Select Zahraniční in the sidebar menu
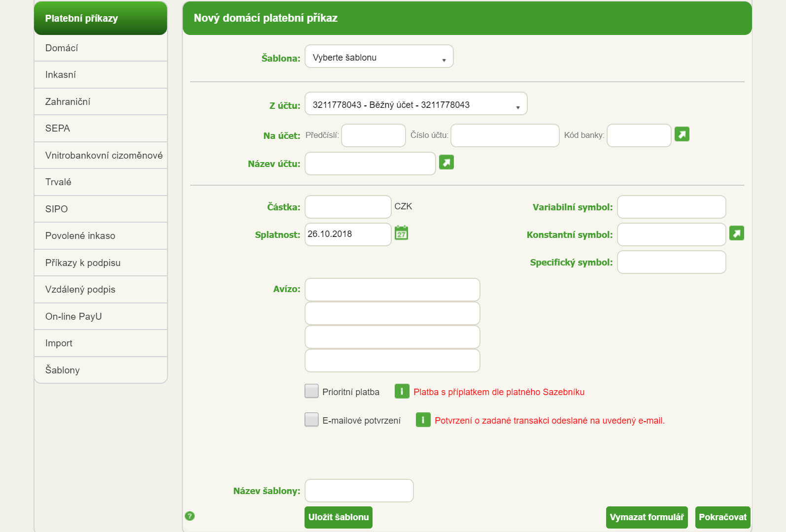 click(68, 101)
